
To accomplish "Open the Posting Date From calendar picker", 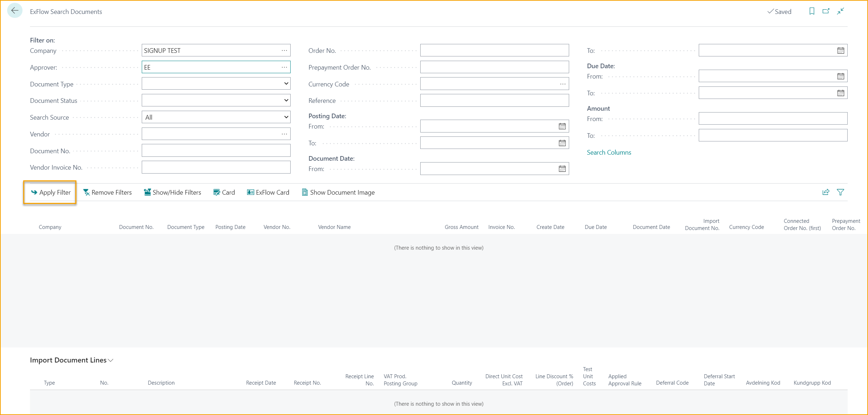I will tap(562, 126).
